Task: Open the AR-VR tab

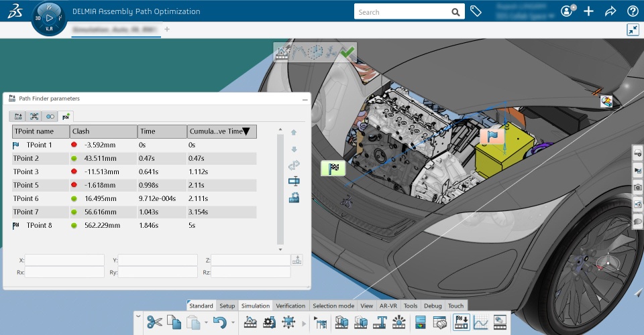Action: coord(388,306)
